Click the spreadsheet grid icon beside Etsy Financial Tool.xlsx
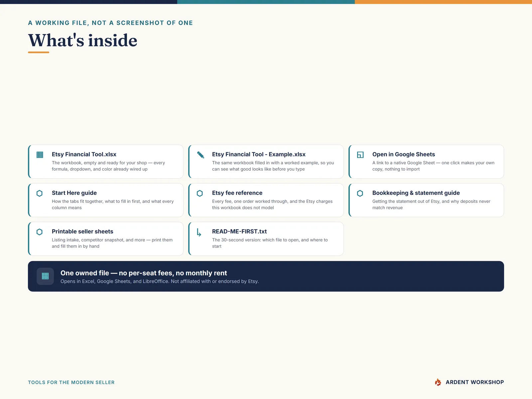The width and height of the screenshot is (532, 399). 40,155
